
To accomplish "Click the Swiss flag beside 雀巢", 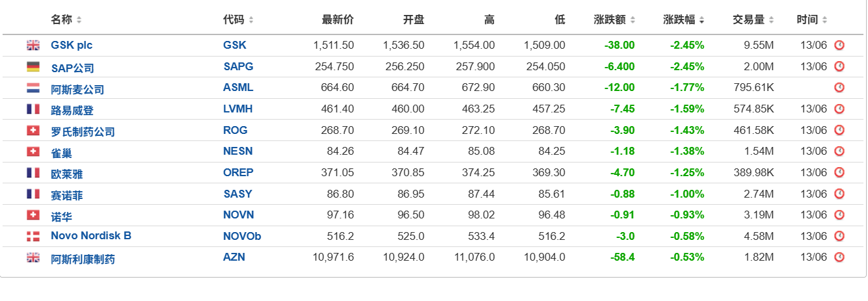I will point(33,151).
